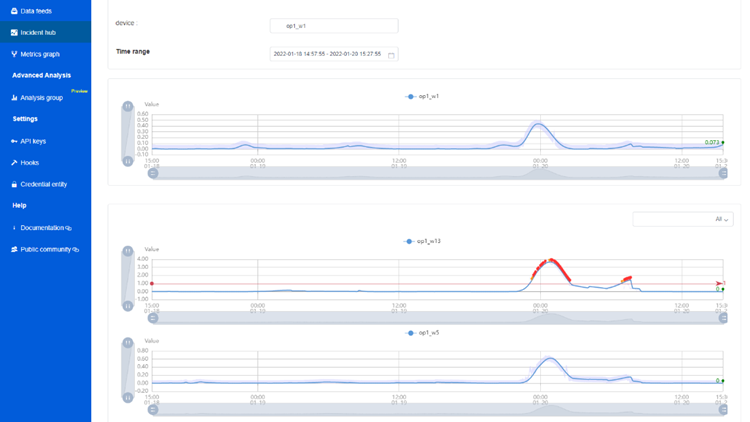Image resolution: width=750 pixels, height=422 pixels.
Task: Open calendar icon in Time range
Action: pos(391,55)
